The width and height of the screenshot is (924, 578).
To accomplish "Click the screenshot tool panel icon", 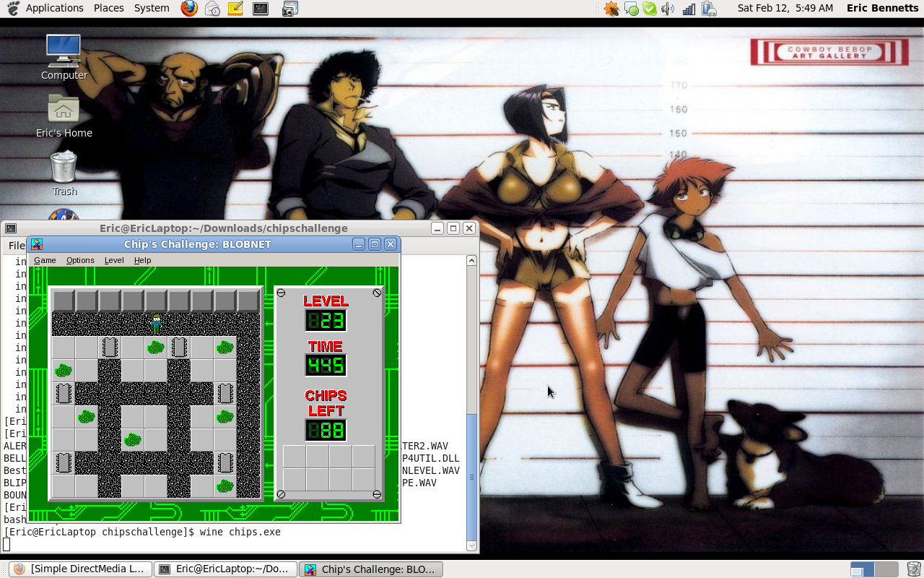I will [289, 9].
